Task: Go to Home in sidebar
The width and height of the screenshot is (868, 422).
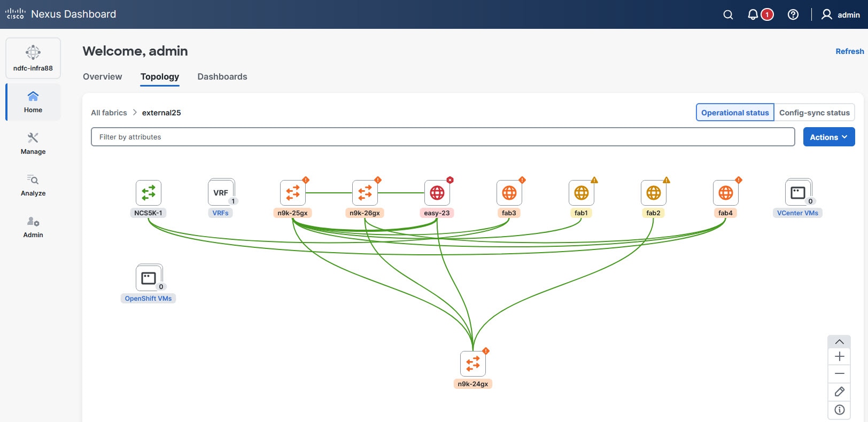Action: click(33, 102)
